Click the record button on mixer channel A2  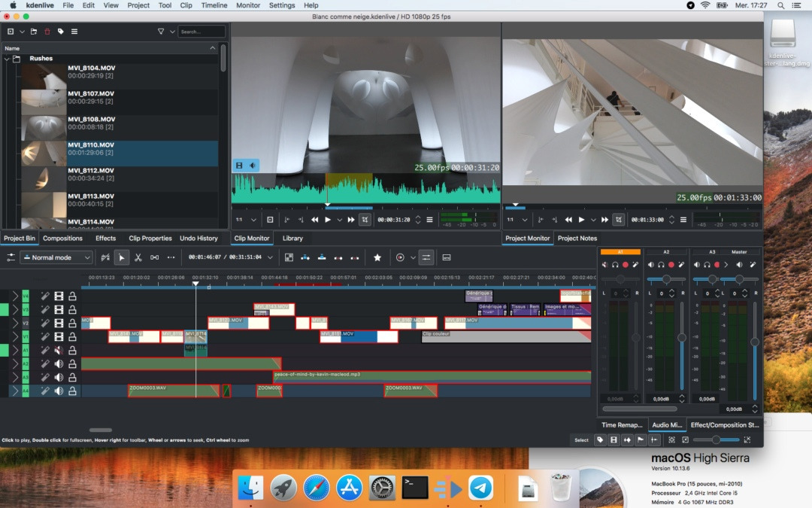click(671, 265)
